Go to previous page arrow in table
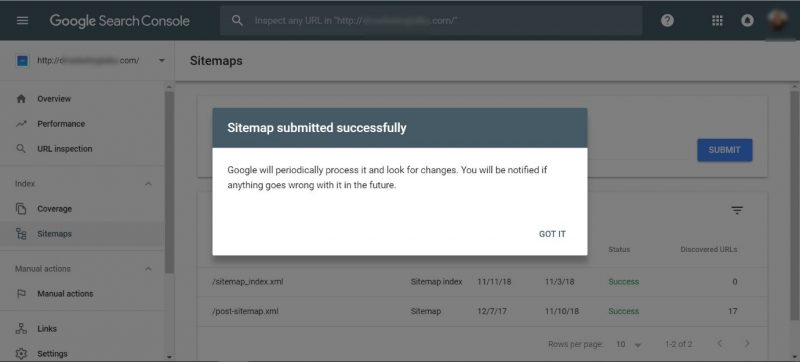 (720, 344)
